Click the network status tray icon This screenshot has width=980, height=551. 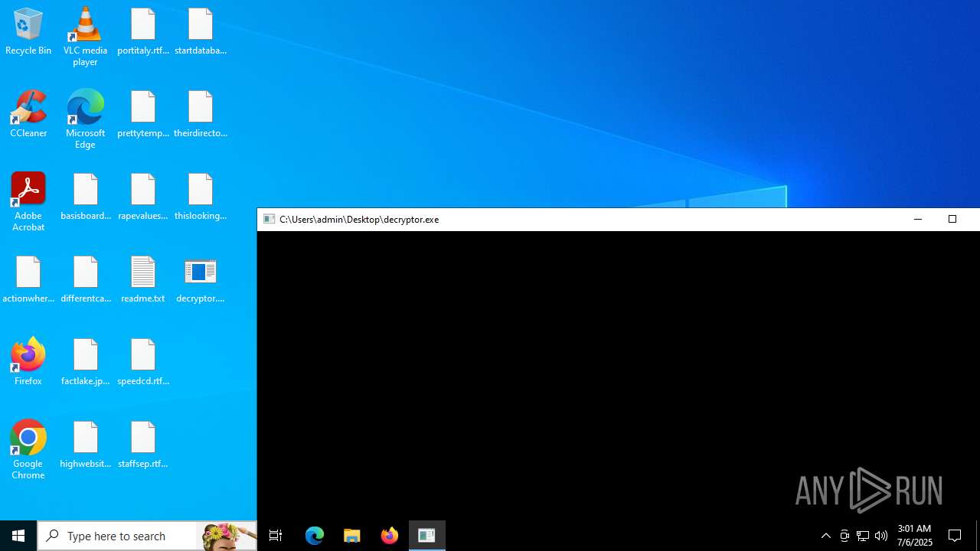863,536
